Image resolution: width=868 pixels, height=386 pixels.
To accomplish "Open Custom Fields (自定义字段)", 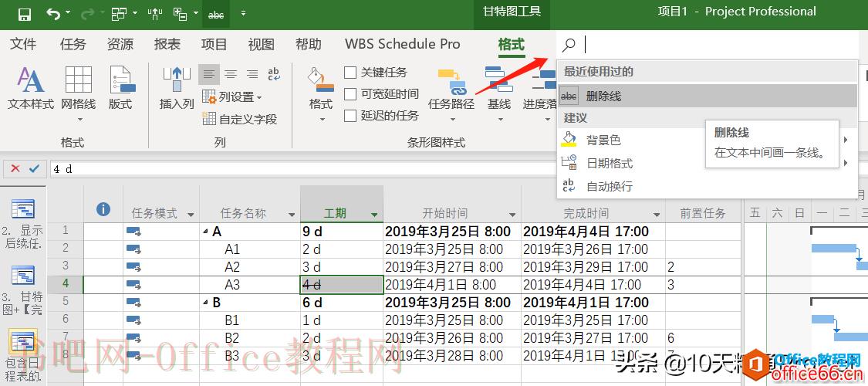I will point(239,119).
